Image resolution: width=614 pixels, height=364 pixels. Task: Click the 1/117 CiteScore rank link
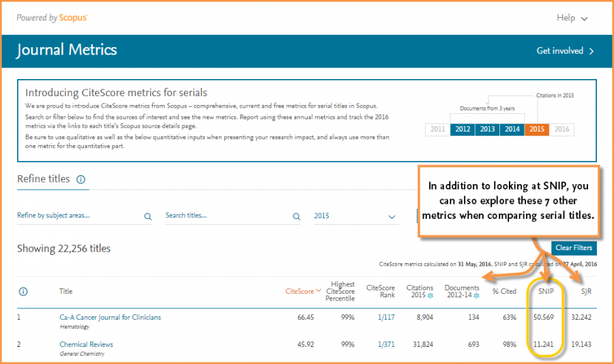coord(386,318)
